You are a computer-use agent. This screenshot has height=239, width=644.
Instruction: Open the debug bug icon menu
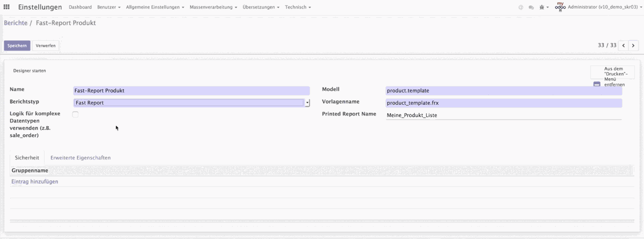coord(544,8)
